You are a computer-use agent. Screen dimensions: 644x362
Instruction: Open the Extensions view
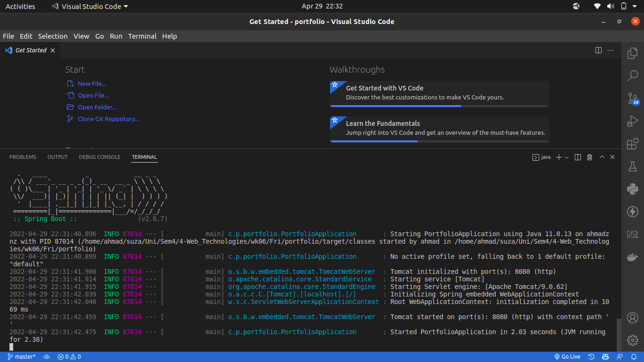click(x=633, y=144)
